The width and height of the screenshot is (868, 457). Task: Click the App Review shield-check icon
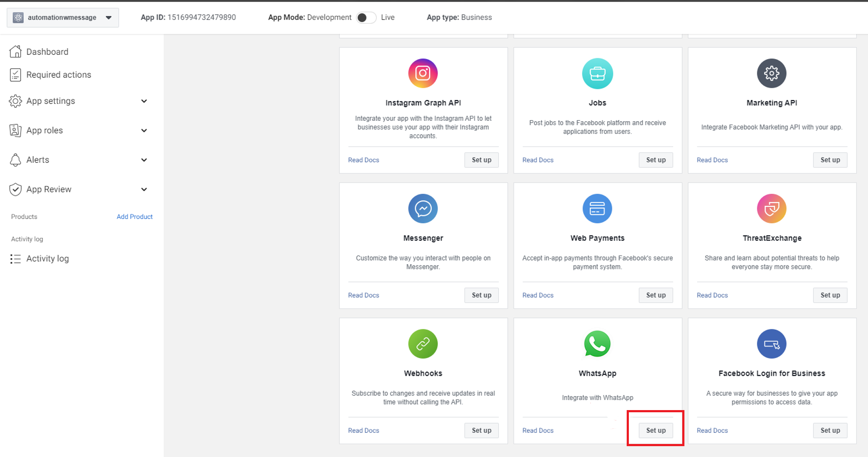pyautogui.click(x=15, y=189)
